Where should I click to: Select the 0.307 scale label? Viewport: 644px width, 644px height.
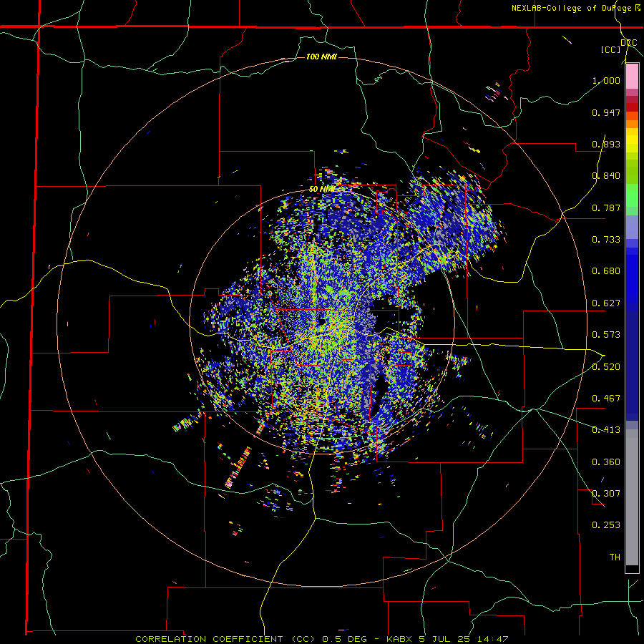pyautogui.click(x=606, y=494)
